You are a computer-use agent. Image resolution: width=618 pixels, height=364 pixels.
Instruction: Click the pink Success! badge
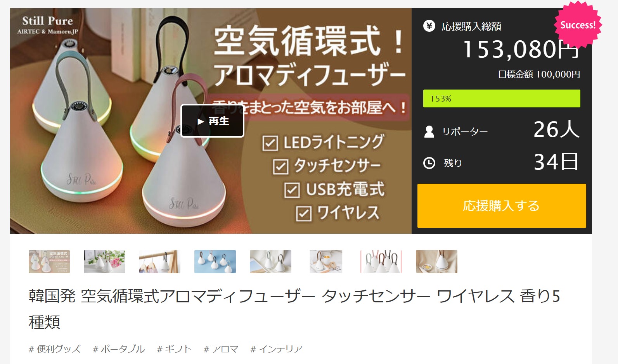[578, 25]
